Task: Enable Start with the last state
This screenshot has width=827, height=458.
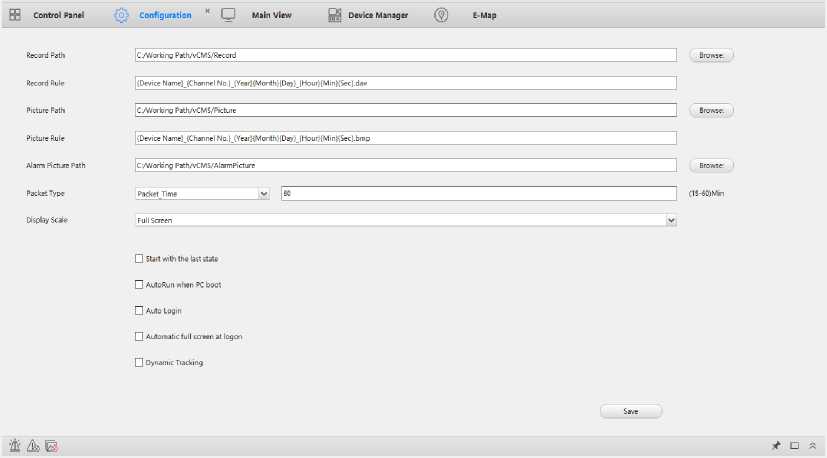Action: click(139, 258)
